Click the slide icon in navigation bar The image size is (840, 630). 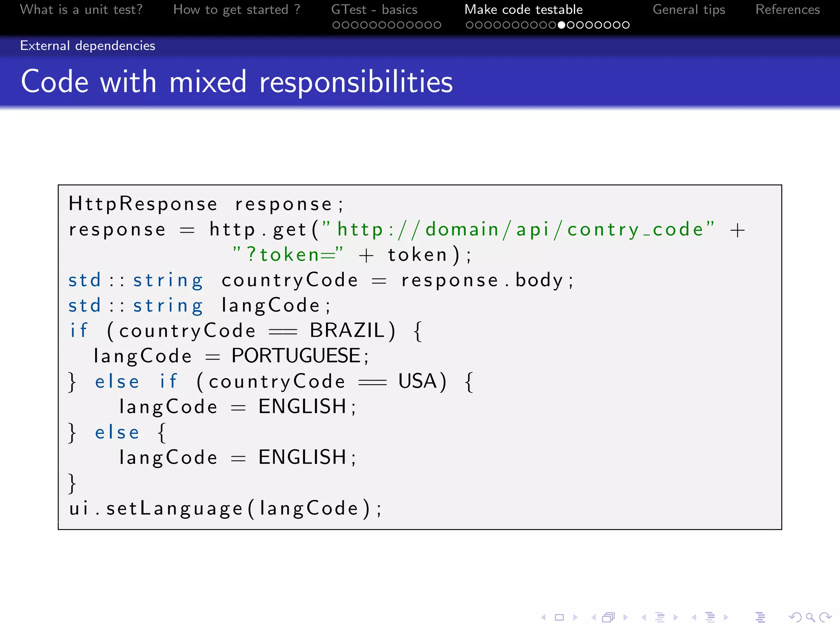click(x=559, y=617)
